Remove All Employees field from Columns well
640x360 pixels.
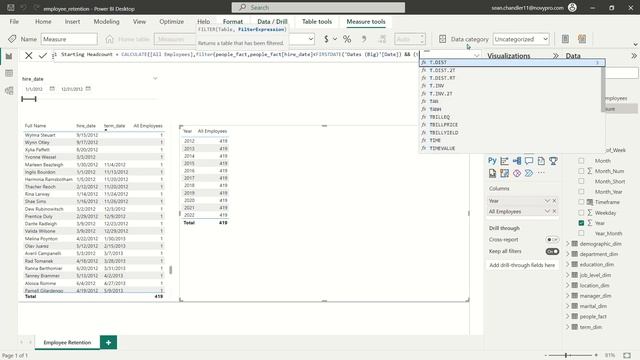coord(554,211)
